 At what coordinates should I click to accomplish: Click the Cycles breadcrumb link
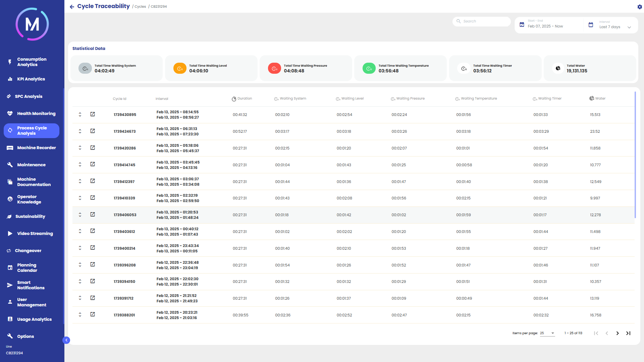(x=140, y=7)
